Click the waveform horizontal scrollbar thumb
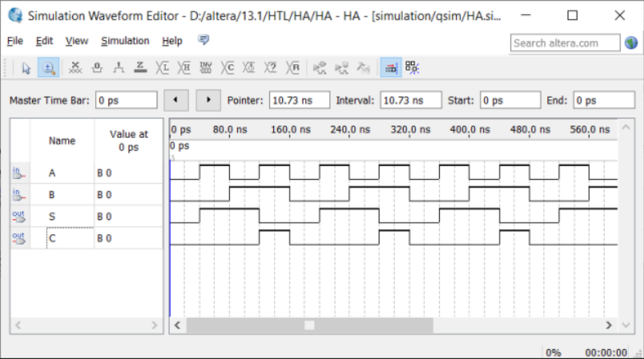The height and width of the screenshot is (359, 644). point(308,325)
